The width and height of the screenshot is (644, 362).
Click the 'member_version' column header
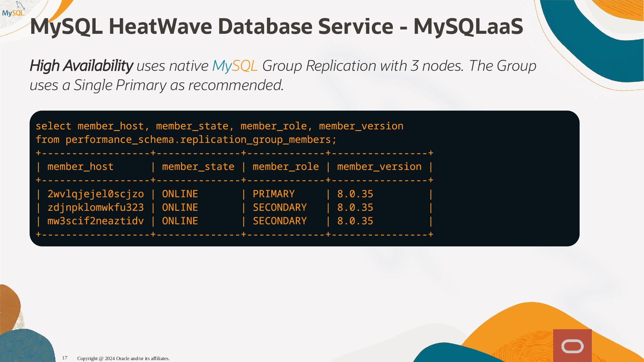pyautogui.click(x=379, y=167)
